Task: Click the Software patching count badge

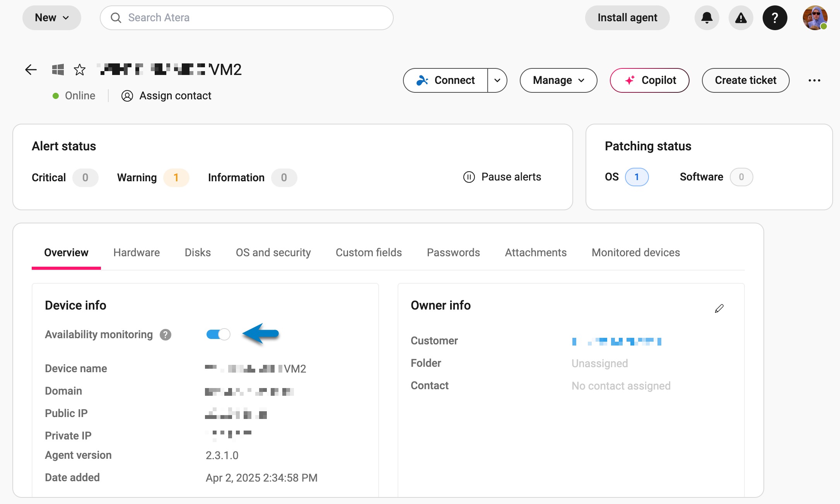Action: click(741, 177)
